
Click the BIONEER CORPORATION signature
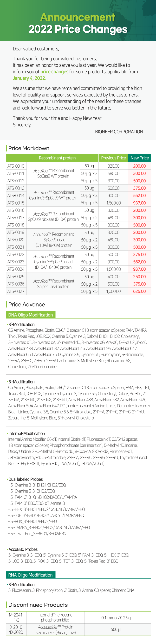(119, 132)
